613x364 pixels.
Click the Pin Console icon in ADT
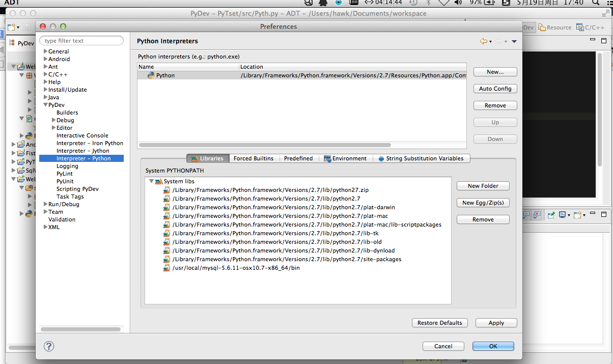[x=551, y=215]
